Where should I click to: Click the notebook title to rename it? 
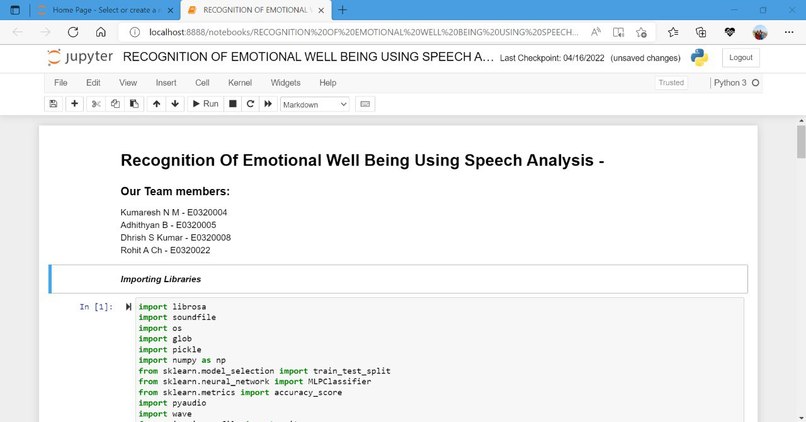tap(308, 57)
